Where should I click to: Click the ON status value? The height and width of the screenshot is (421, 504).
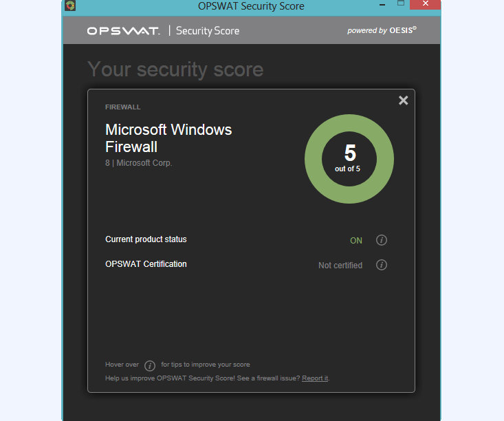[355, 241]
